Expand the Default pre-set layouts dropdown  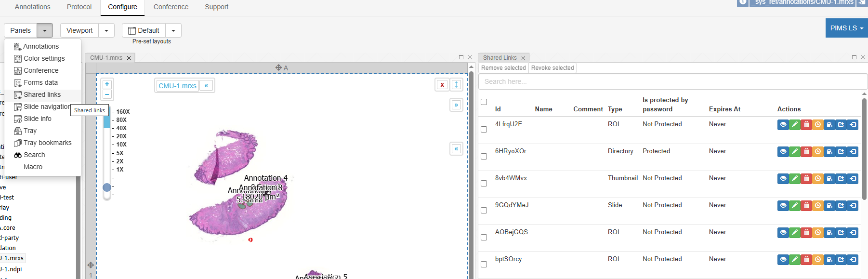pyautogui.click(x=173, y=30)
